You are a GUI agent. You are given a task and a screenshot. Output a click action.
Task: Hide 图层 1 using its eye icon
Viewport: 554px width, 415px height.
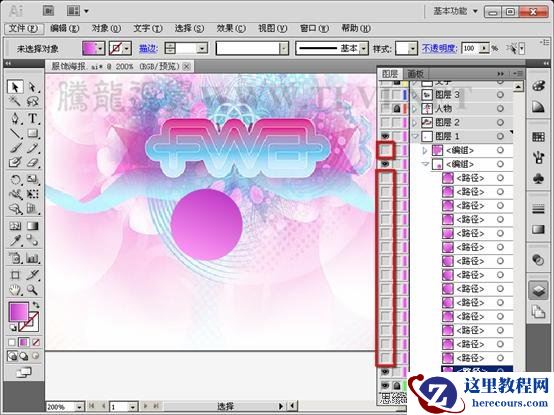(x=385, y=136)
